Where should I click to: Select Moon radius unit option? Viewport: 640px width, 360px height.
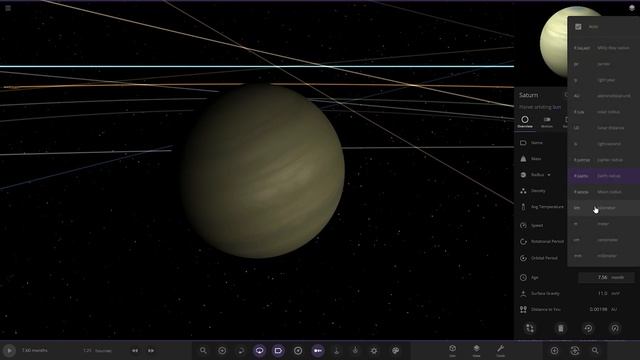604,192
